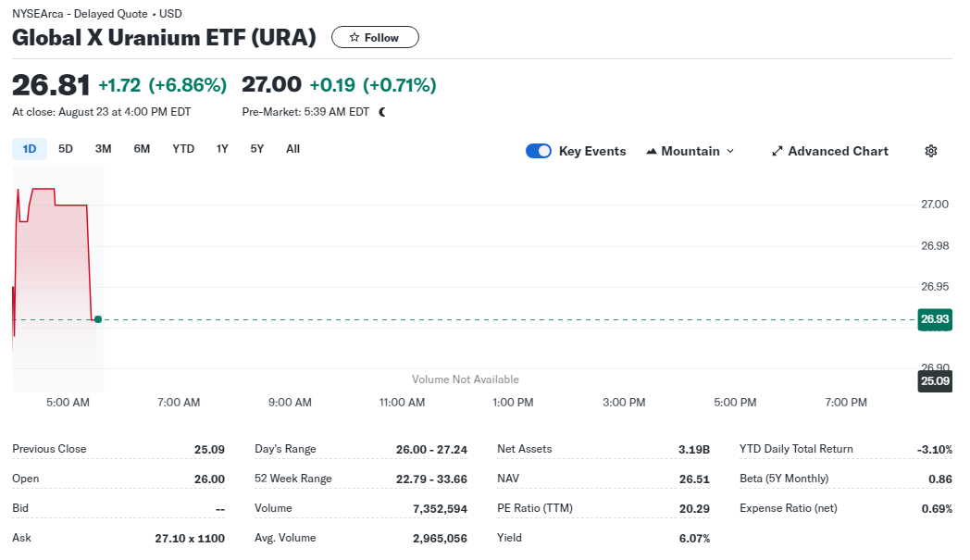Click the Yield value 6.07%
The width and height of the screenshot is (970, 560).
[x=695, y=539]
